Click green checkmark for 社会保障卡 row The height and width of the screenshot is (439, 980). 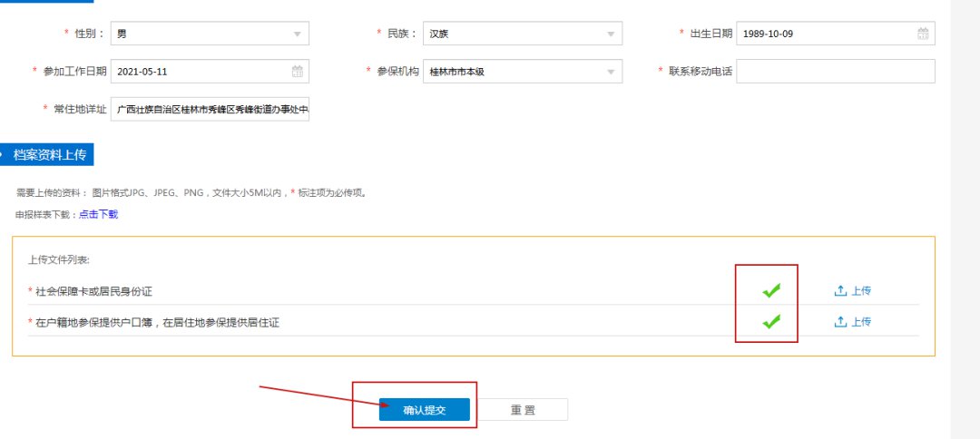tap(771, 290)
